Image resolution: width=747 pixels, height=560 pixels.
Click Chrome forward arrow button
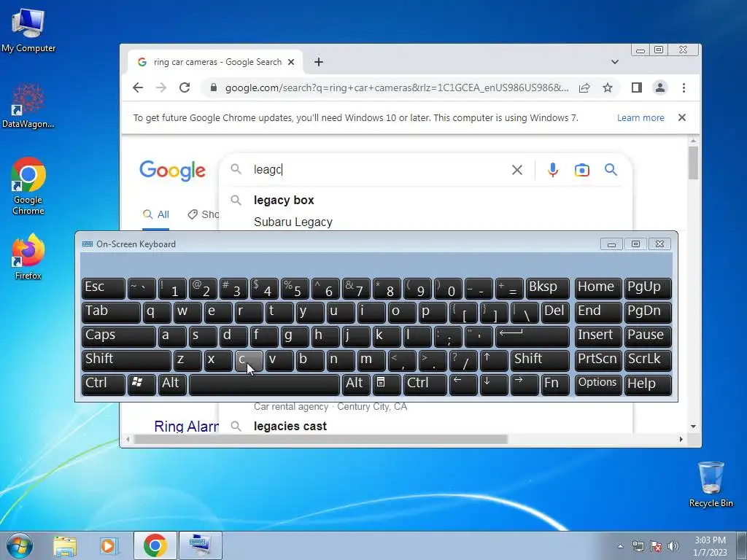coord(161,87)
